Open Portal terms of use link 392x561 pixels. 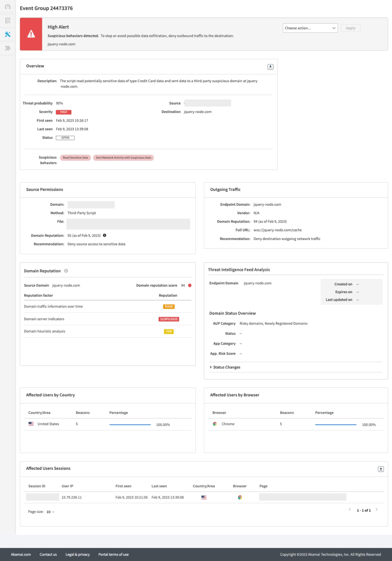point(113,554)
